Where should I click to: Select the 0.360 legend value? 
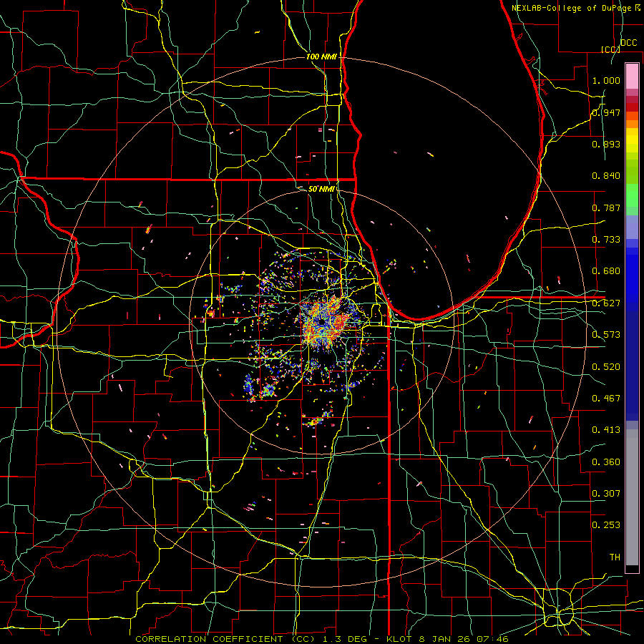[x=606, y=462]
